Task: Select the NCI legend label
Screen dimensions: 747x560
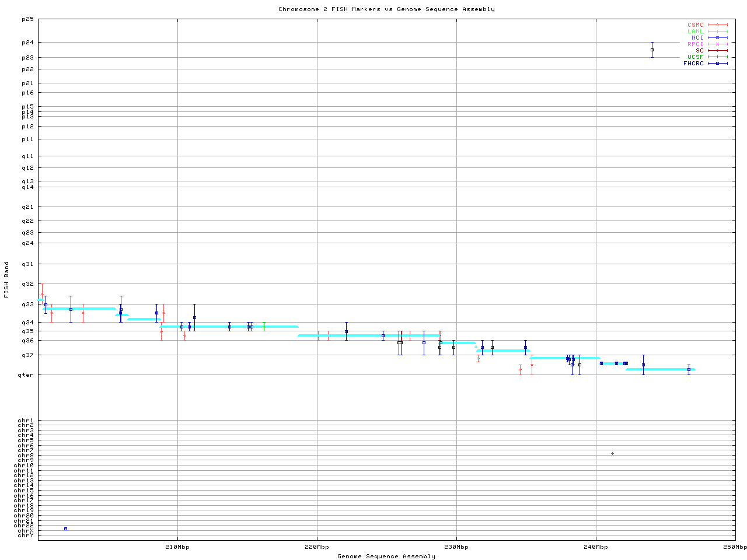Action: tap(697, 38)
